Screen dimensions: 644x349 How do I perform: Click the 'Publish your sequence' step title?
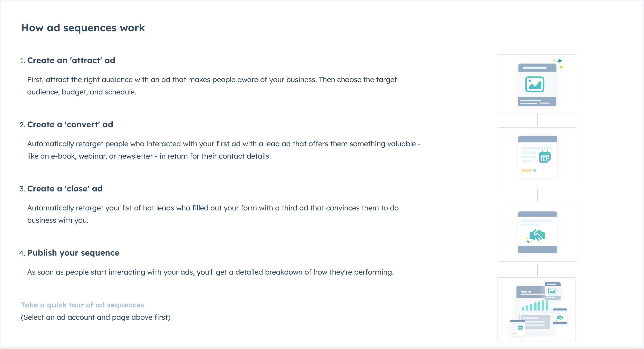[73, 253]
